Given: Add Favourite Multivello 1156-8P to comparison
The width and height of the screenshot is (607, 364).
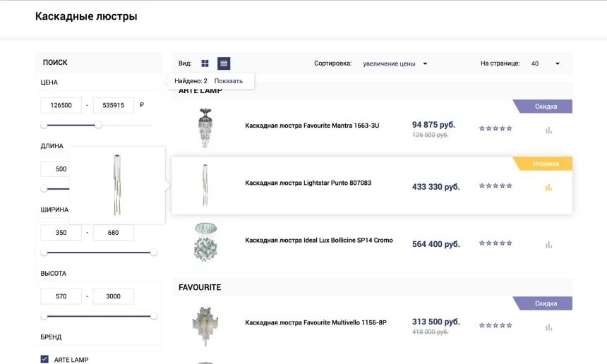Looking at the screenshot, I should (548, 327).
